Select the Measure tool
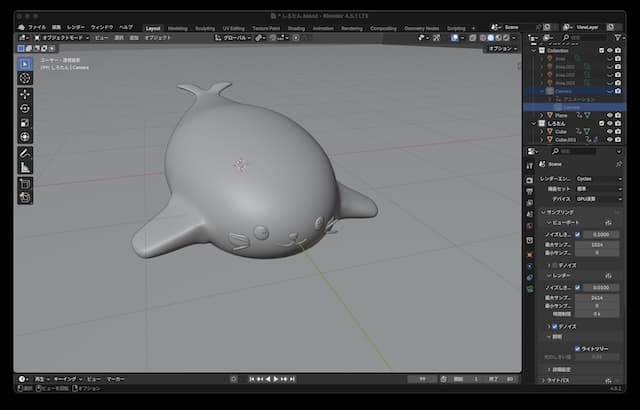This screenshot has width=640, height=410. [x=25, y=167]
